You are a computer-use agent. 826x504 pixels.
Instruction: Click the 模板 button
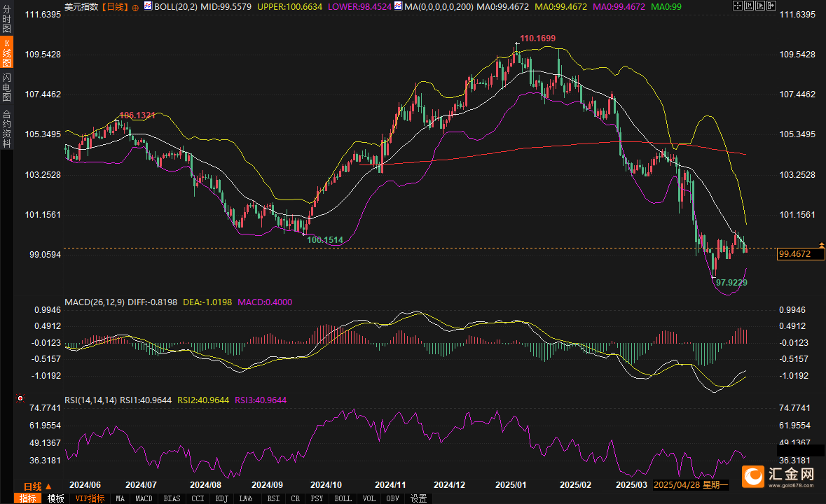56,498
